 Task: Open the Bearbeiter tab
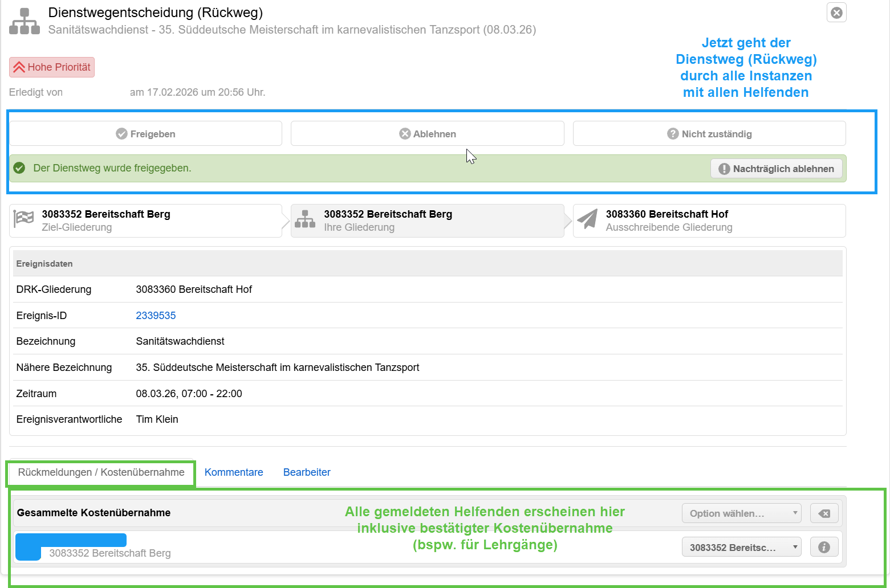[307, 472]
